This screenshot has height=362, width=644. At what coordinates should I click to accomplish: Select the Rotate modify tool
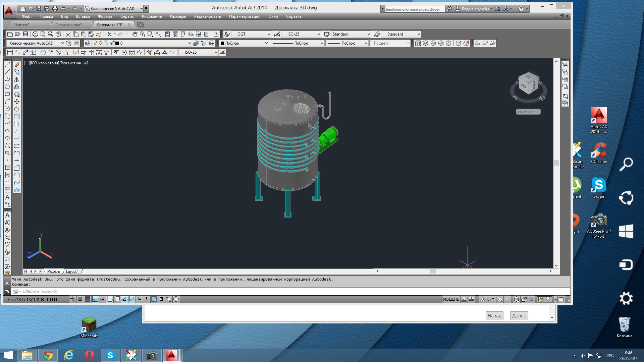point(17,109)
